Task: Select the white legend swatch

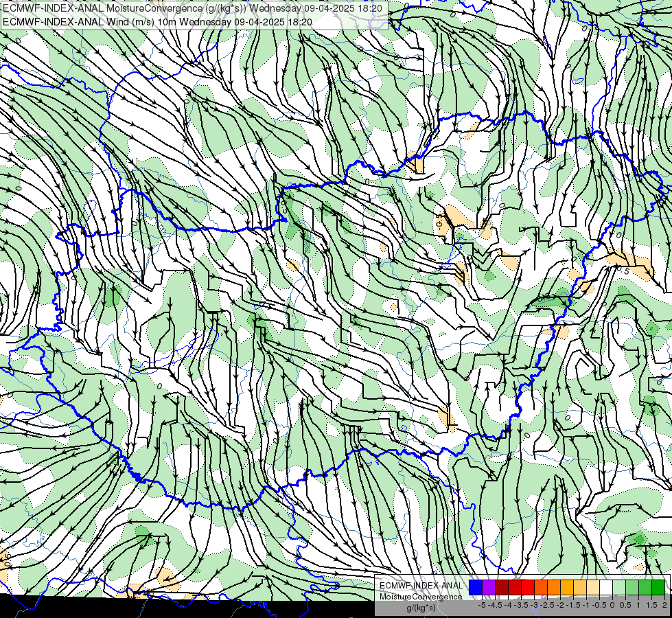Action: [606, 587]
